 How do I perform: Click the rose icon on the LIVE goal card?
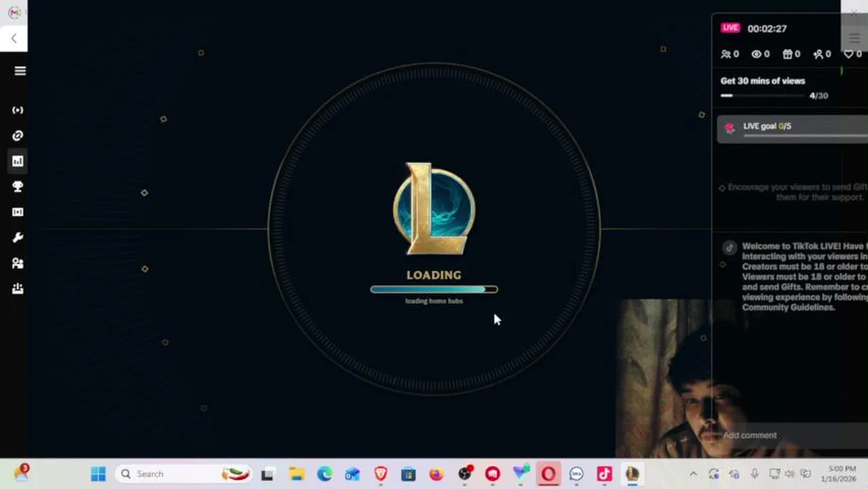(x=730, y=128)
